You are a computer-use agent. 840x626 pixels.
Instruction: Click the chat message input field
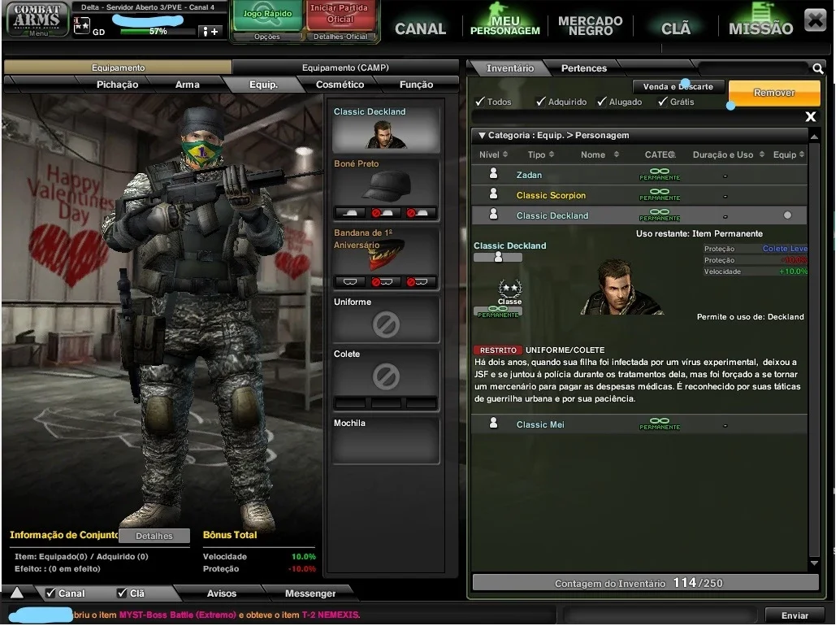pyautogui.click(x=660, y=615)
